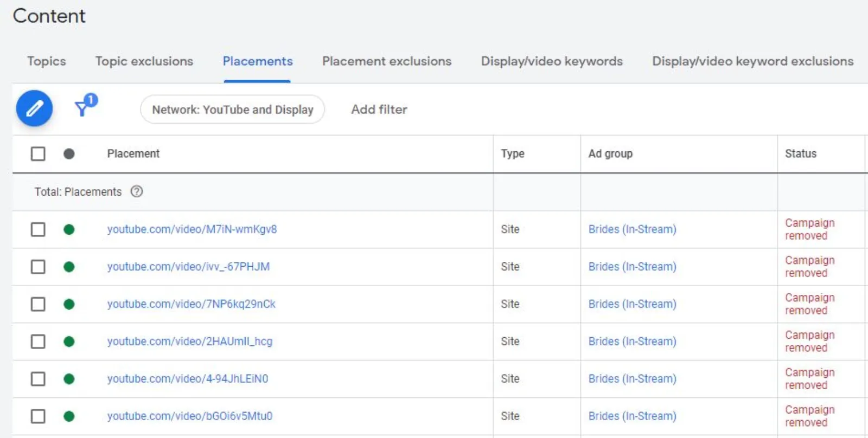Open the Display/video keywords tab

point(552,61)
